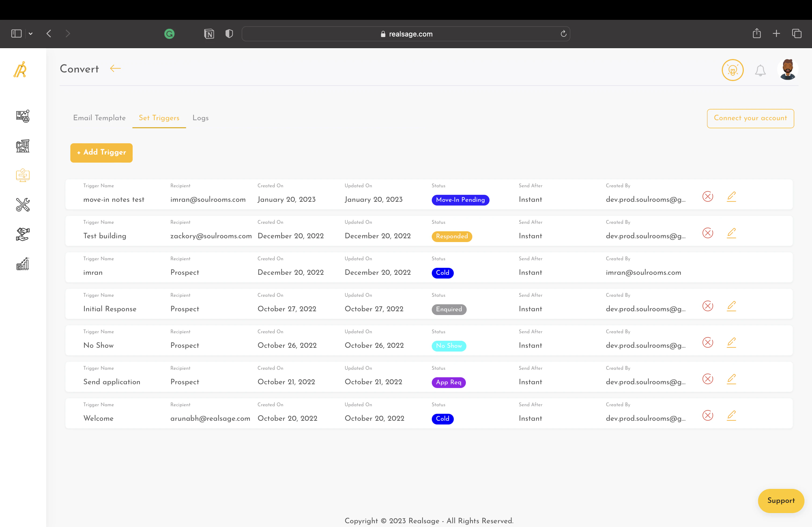Click the lightbulb insights icon
812x527 pixels.
(733, 70)
